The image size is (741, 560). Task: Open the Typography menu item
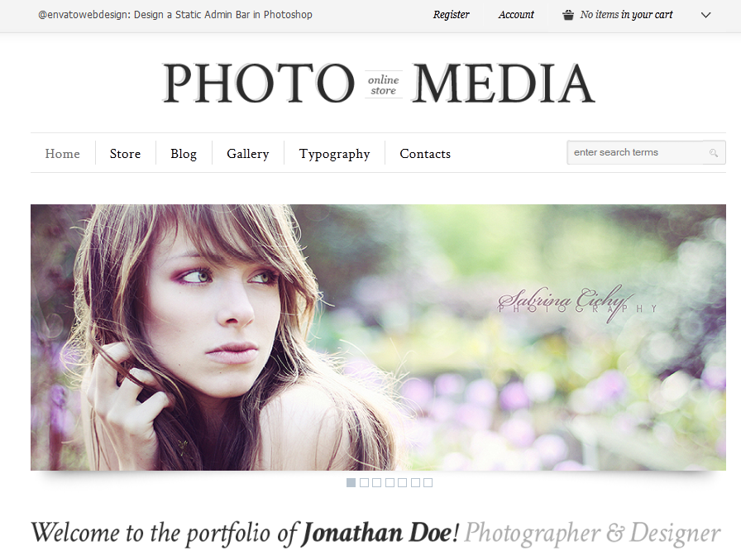tap(335, 154)
